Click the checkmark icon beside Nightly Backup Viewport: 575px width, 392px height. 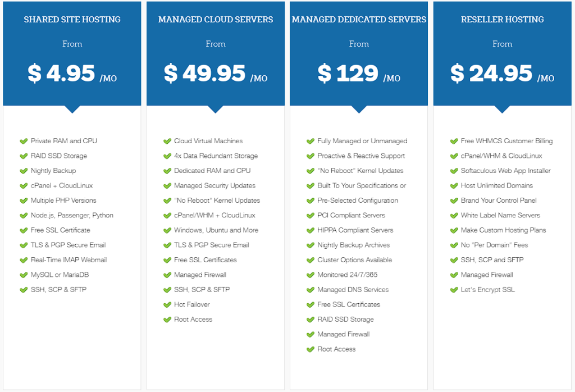[x=24, y=171]
